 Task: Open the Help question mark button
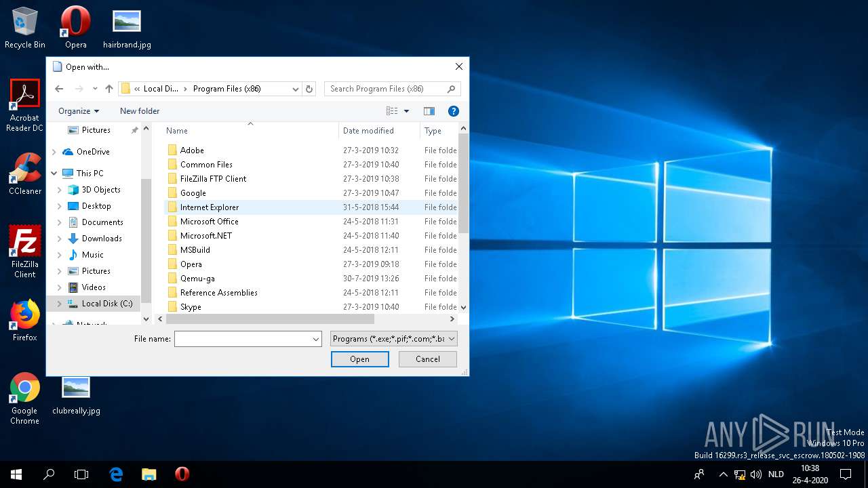(454, 111)
